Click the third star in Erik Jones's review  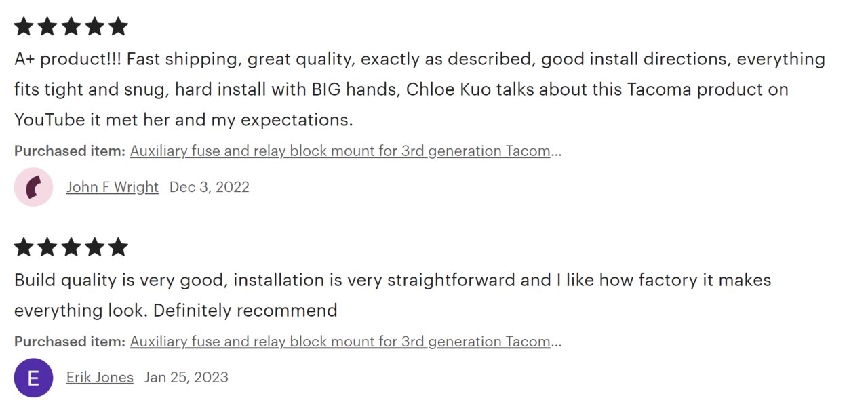(71, 247)
